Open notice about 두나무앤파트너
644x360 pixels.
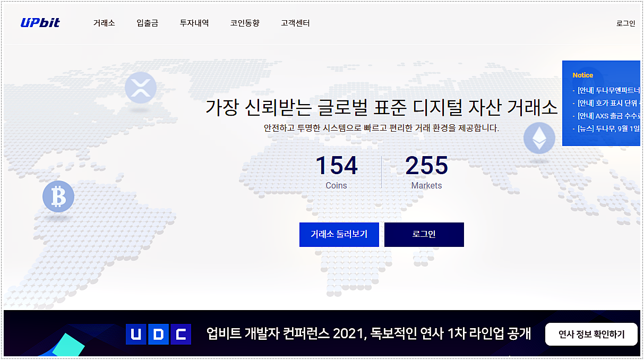(x=609, y=90)
